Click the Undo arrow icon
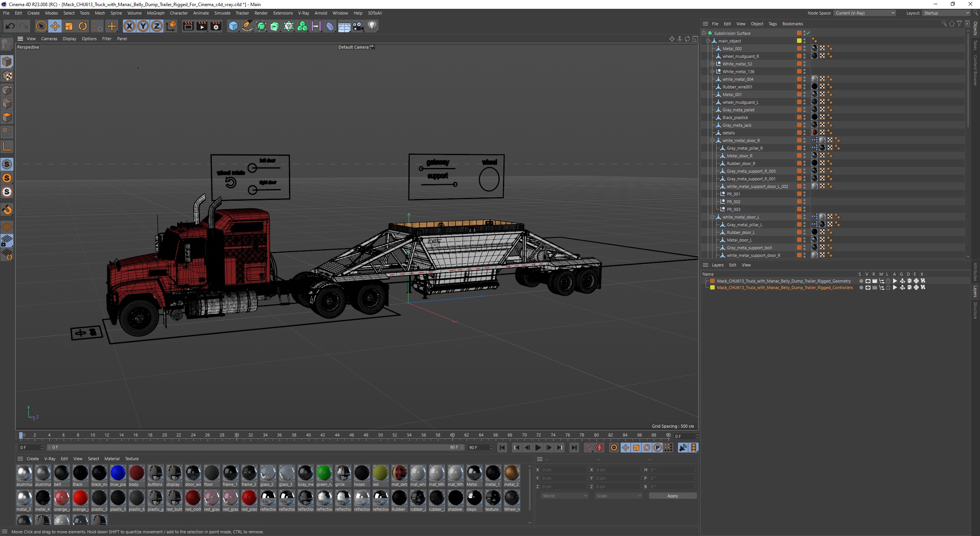The height and width of the screenshot is (536, 980). [x=10, y=26]
